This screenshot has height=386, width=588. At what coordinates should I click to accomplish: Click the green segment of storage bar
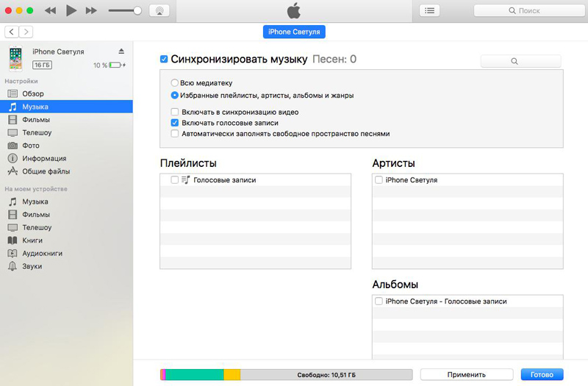(195, 374)
